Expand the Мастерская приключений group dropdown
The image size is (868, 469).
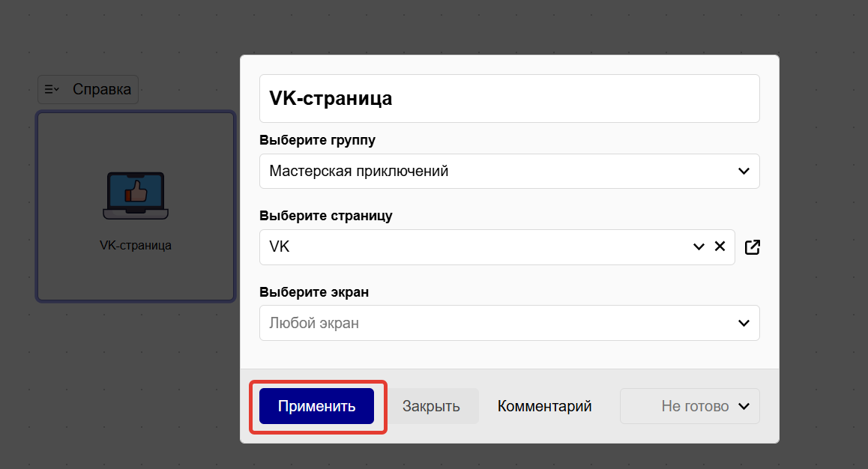tap(509, 171)
